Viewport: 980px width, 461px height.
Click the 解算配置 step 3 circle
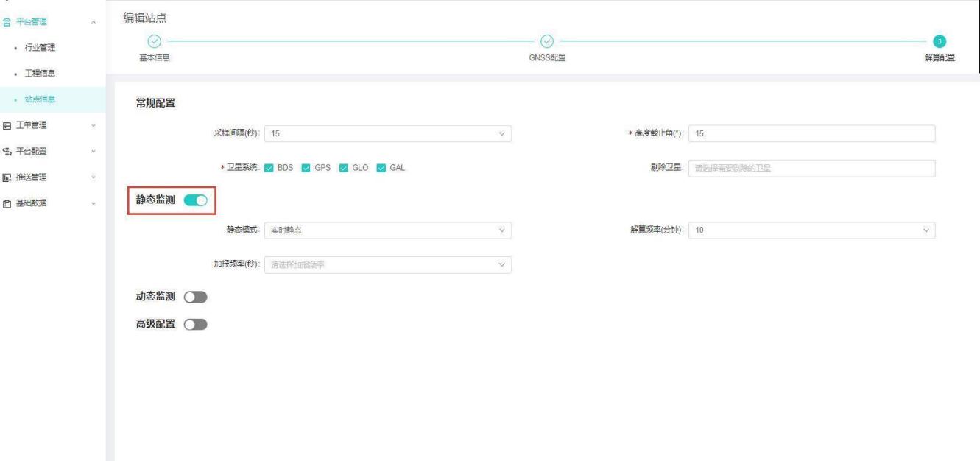point(940,42)
